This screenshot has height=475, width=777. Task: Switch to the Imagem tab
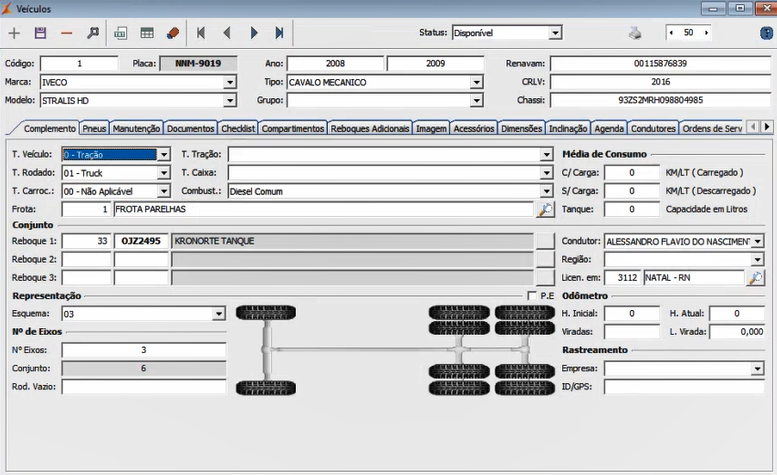[431, 128]
